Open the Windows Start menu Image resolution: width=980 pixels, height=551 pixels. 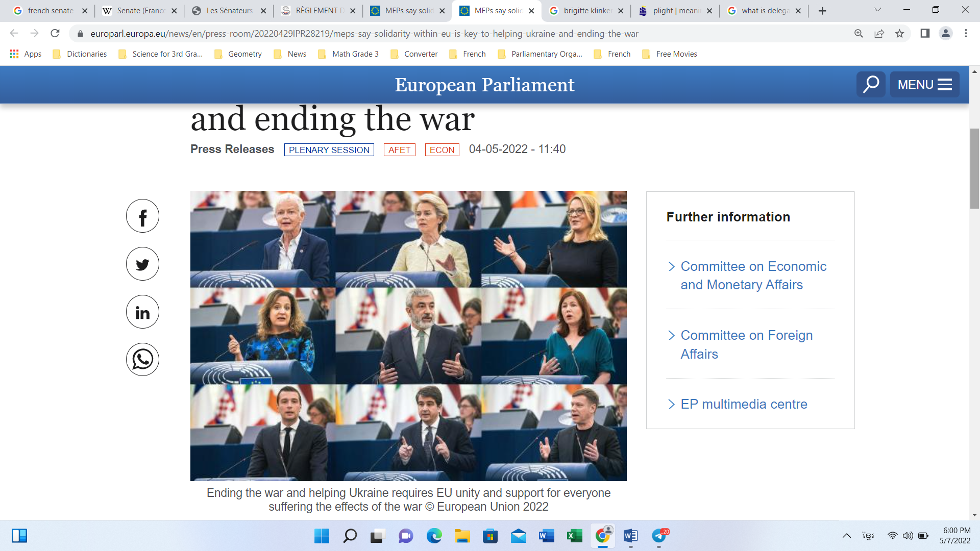322,536
